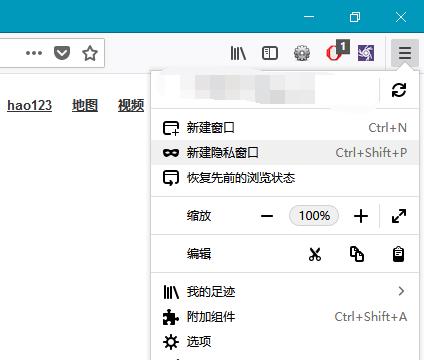Follow the hao123 link
This screenshot has height=360, width=424.
[x=29, y=105]
